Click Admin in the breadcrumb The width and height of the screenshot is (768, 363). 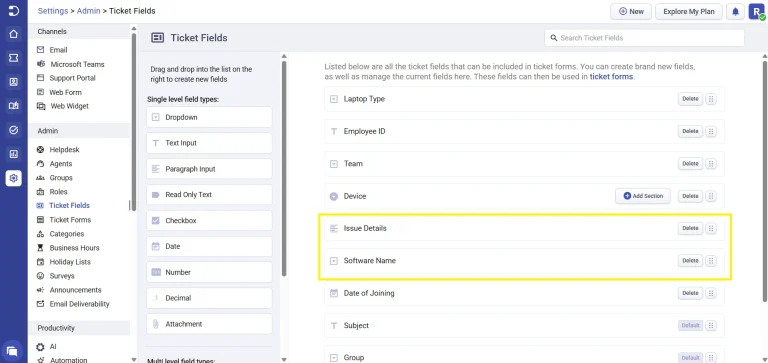tap(88, 11)
